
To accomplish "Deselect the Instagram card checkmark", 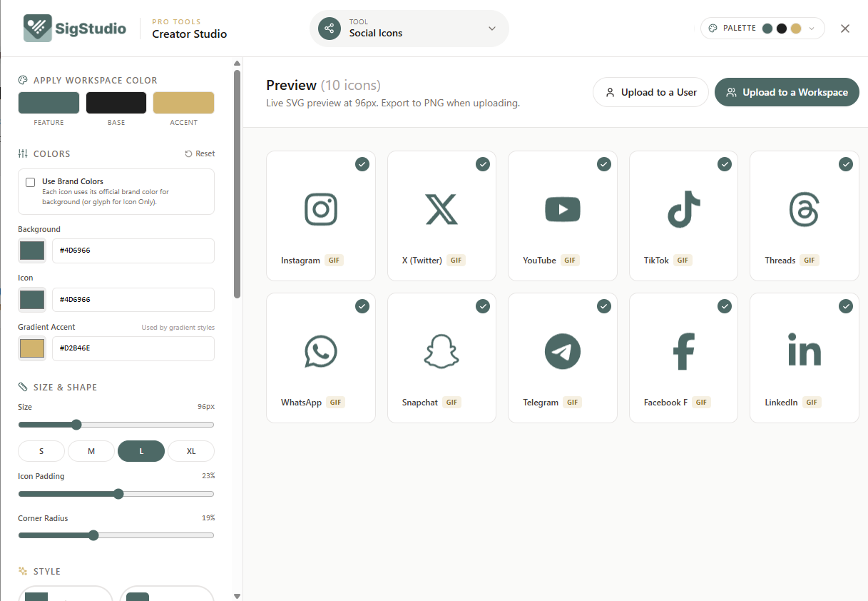I will pos(362,164).
